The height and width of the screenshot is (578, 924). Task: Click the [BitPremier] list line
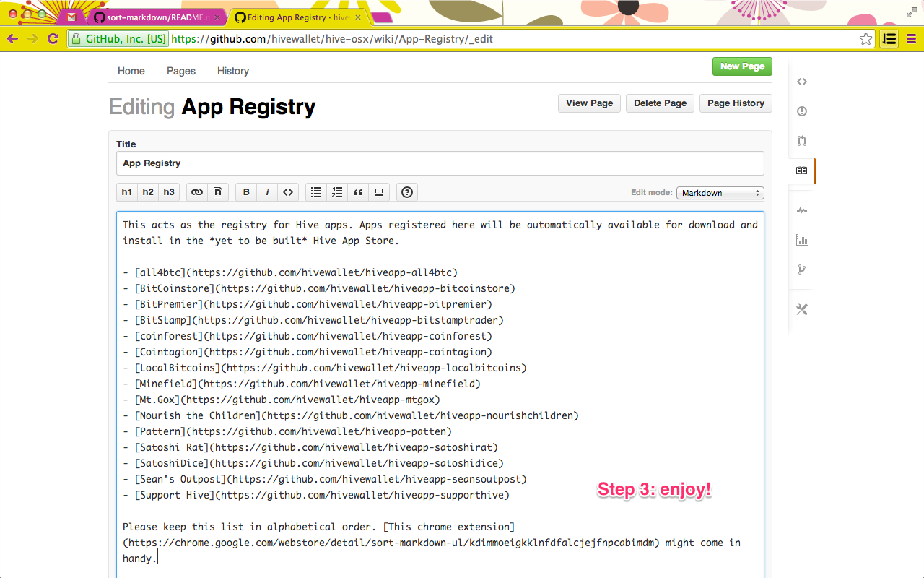click(308, 304)
